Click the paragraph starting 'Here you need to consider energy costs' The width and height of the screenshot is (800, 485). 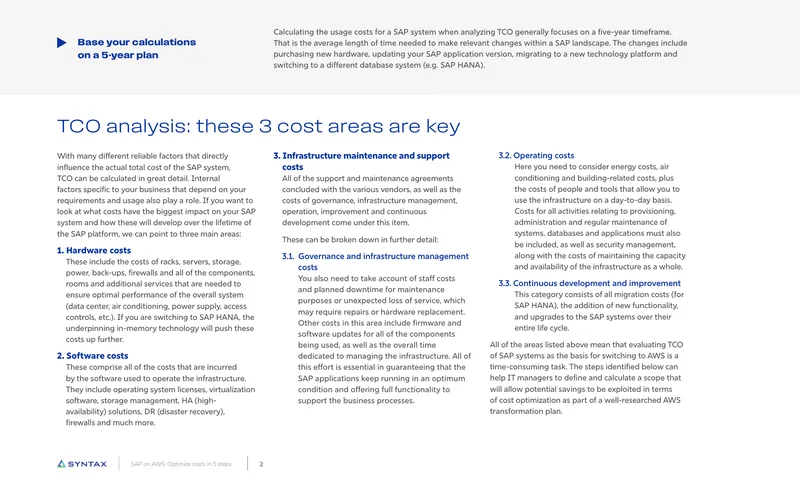pyautogui.click(x=600, y=217)
